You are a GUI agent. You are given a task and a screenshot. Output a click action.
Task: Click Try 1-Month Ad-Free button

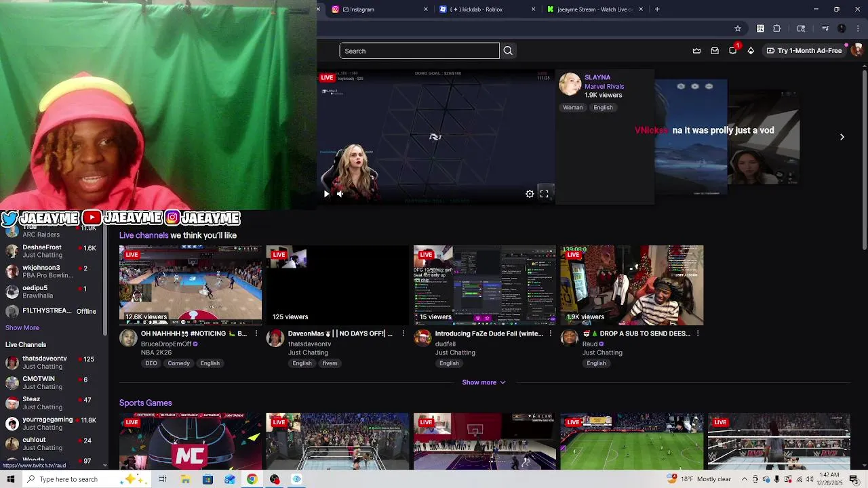[804, 51]
